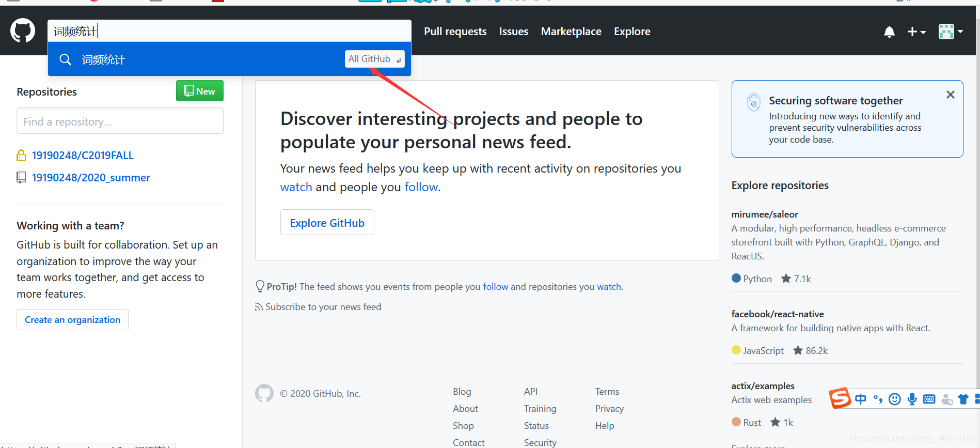Click the Sogou account person icon
The height and width of the screenshot is (448, 980).
click(x=946, y=399)
